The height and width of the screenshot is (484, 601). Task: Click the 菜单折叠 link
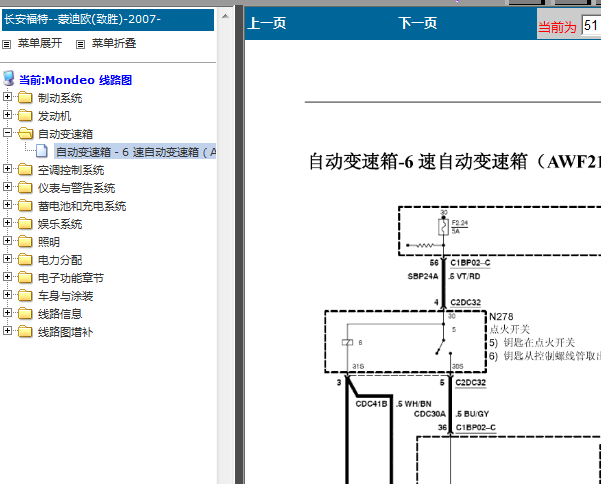pos(114,43)
